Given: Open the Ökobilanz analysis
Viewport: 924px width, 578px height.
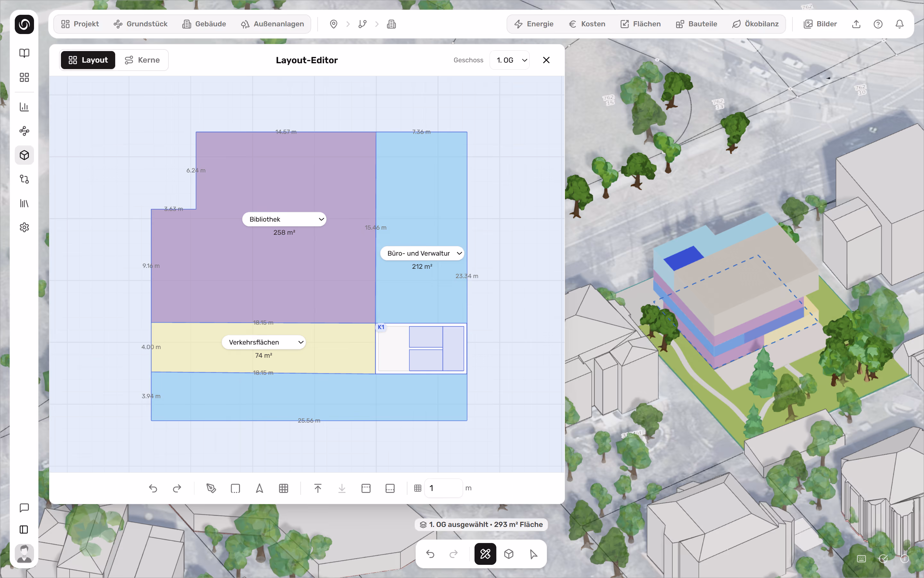Looking at the screenshot, I should point(755,24).
